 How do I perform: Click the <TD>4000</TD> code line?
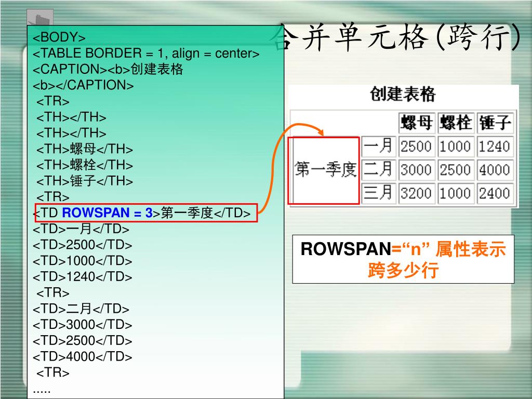coord(83,356)
